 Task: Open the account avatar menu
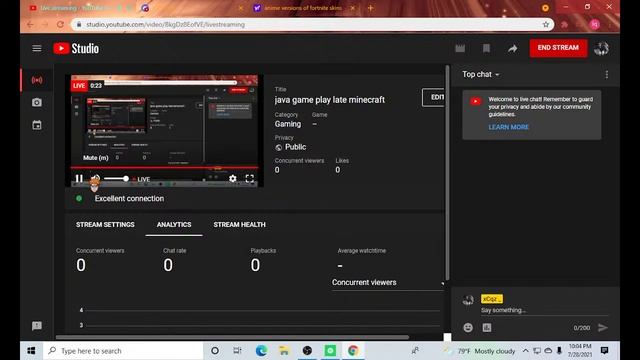click(x=601, y=49)
